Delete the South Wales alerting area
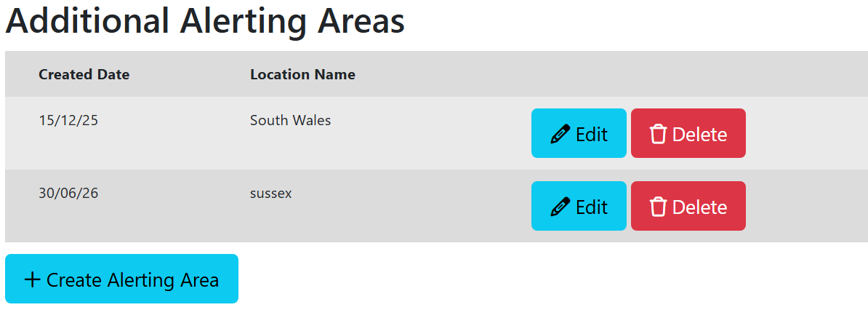This screenshot has height=326, width=868. [688, 133]
